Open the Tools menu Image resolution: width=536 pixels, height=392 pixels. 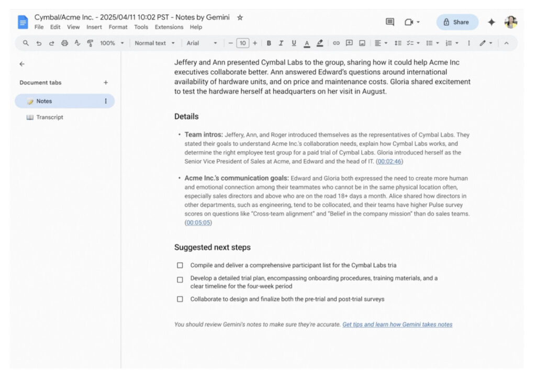tap(141, 27)
